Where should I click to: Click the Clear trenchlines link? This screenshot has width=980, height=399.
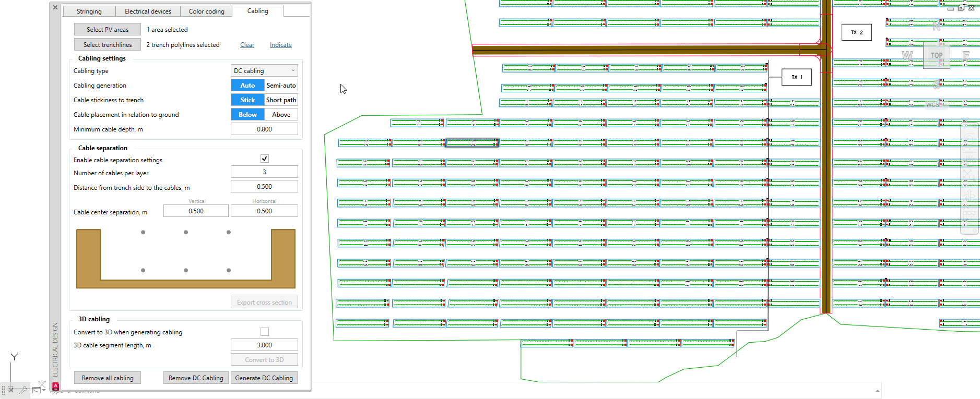point(247,45)
